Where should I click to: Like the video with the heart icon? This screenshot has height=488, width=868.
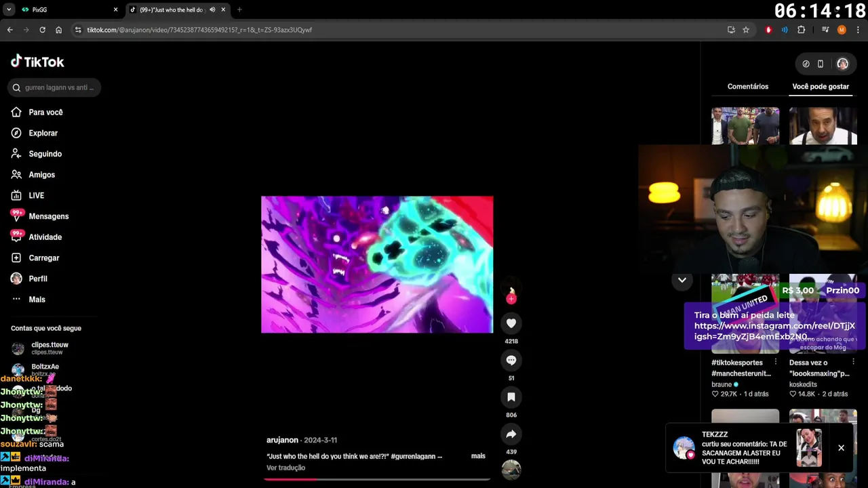click(511, 323)
